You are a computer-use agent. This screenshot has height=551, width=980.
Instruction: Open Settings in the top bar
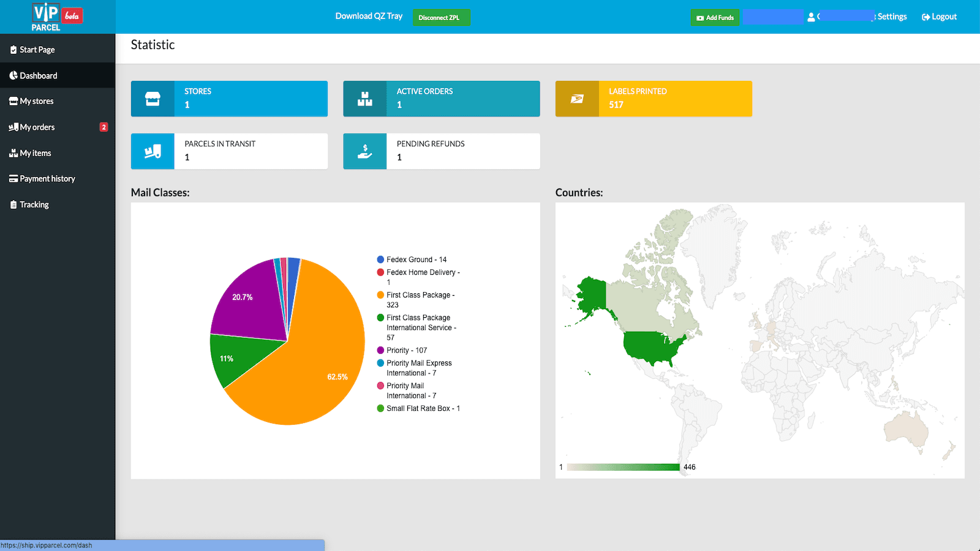pyautogui.click(x=892, y=17)
